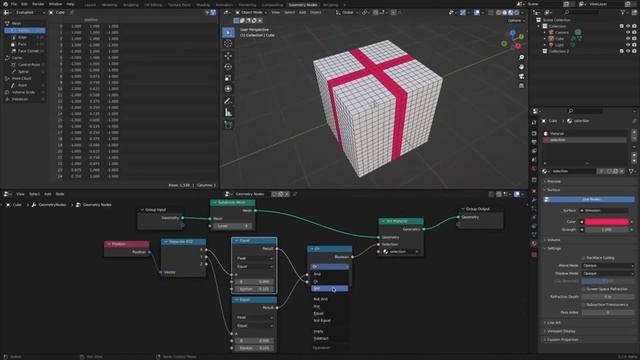The image size is (640, 360).
Task: Click the red X axis on navigation gizmo
Action: coord(518,46)
